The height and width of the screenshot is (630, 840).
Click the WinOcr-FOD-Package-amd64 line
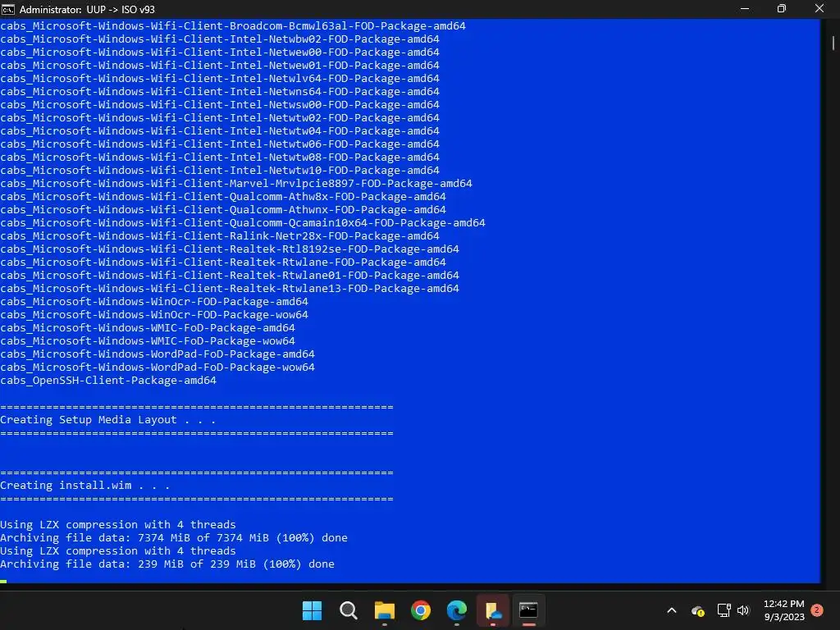(154, 302)
